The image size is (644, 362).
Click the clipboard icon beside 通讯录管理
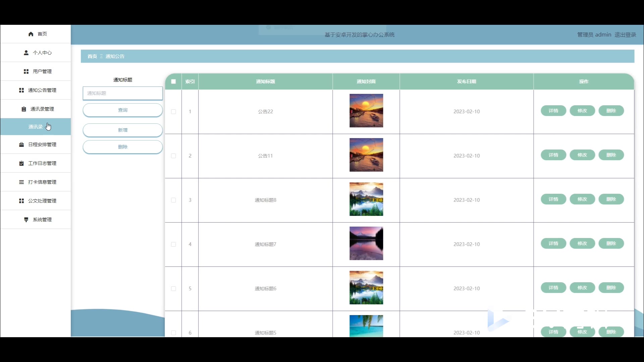click(x=24, y=109)
